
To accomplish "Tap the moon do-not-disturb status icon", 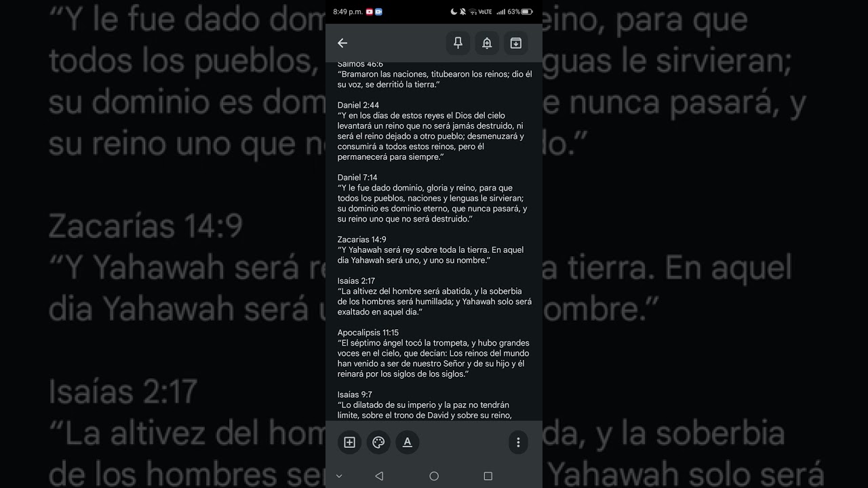I will click(x=454, y=12).
